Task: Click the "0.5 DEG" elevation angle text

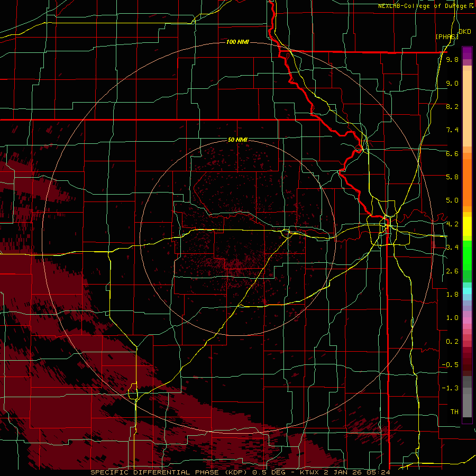Action: pos(270,472)
